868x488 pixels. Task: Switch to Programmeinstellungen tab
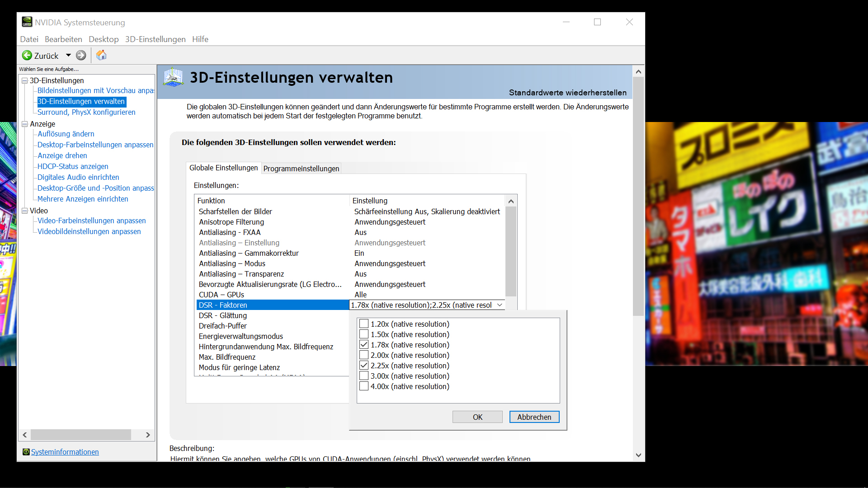302,169
